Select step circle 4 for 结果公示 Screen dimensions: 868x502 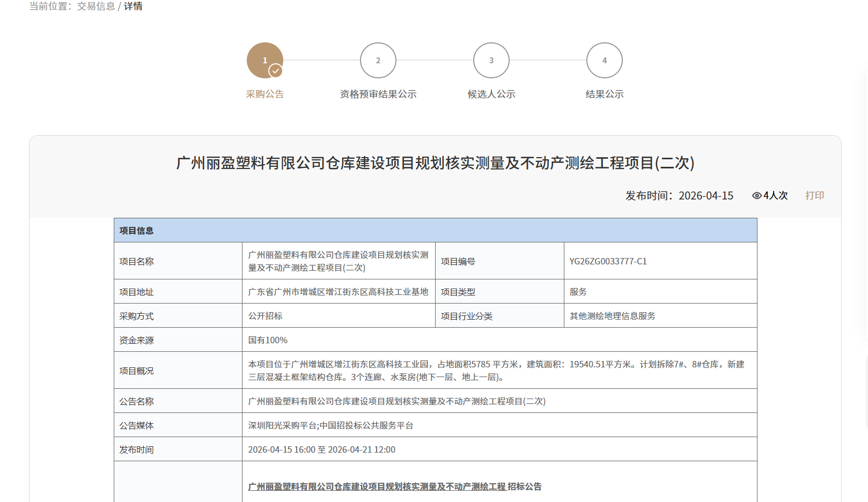(604, 60)
